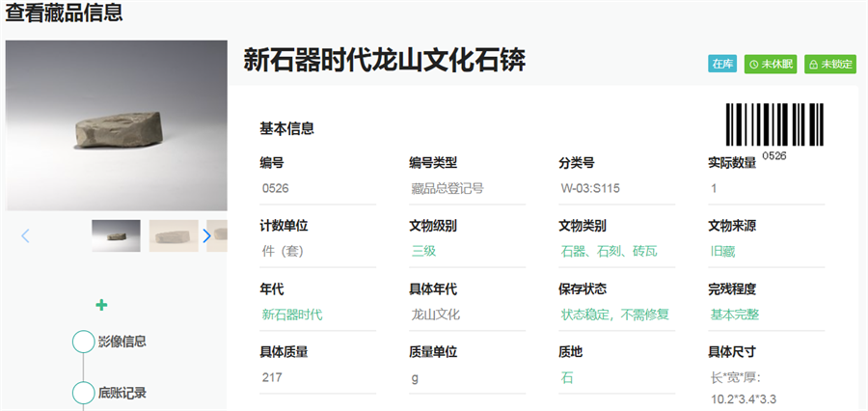This screenshot has height=411, width=868.
Task: Select the partially visible third thumbnail
Action: [217, 236]
